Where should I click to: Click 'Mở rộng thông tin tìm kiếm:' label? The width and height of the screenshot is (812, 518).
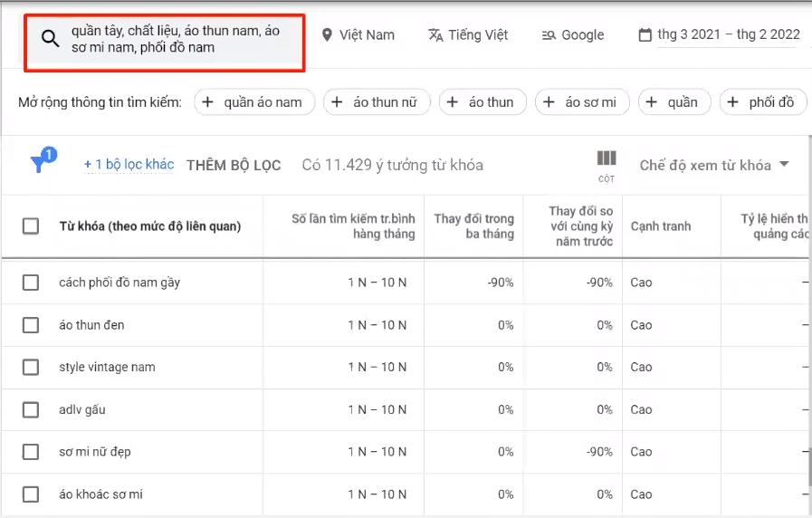[100, 102]
